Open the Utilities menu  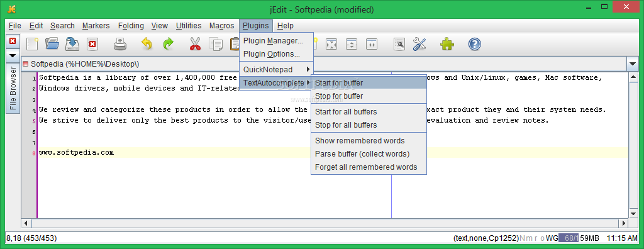tap(189, 26)
